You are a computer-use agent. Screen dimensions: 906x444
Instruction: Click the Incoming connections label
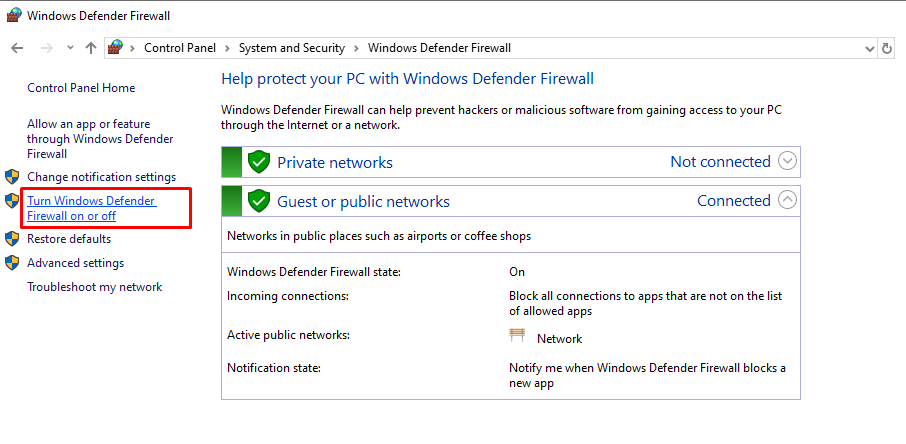[x=288, y=296]
